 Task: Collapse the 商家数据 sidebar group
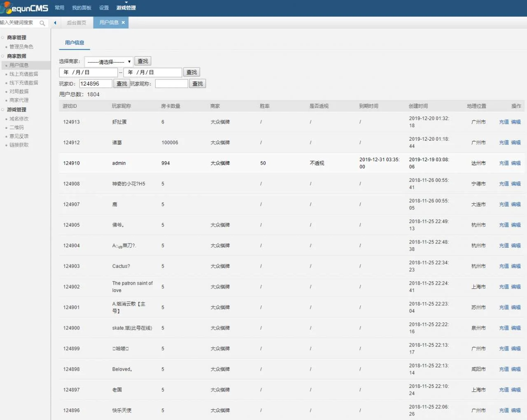tap(16, 56)
